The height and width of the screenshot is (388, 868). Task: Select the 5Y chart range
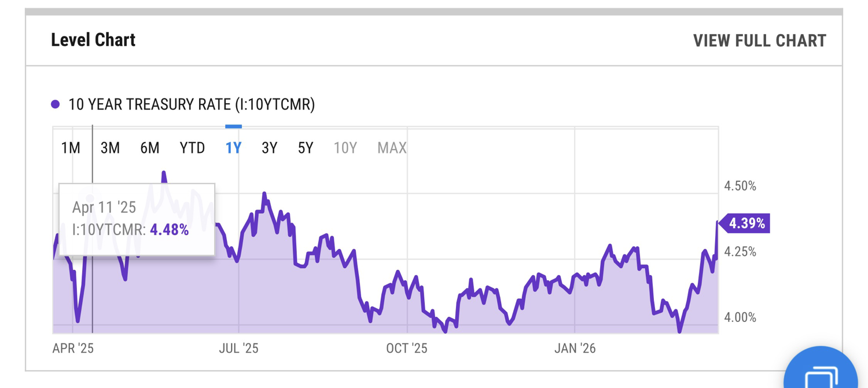coord(306,148)
